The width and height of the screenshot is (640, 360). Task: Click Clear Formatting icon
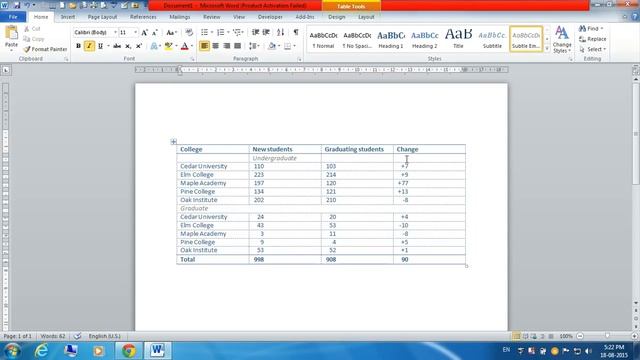[x=189, y=32]
